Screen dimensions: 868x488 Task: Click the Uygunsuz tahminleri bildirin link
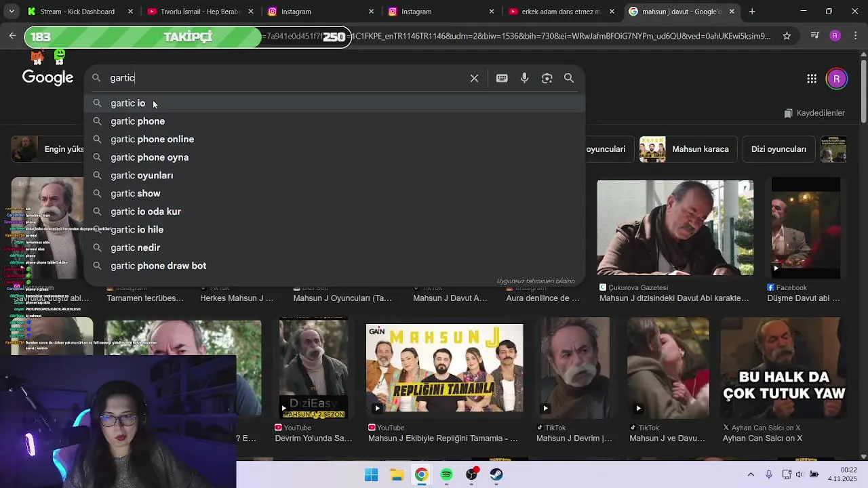(536, 281)
